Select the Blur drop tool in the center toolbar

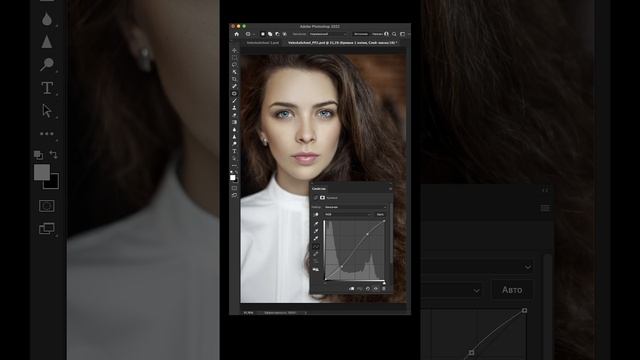(x=234, y=129)
